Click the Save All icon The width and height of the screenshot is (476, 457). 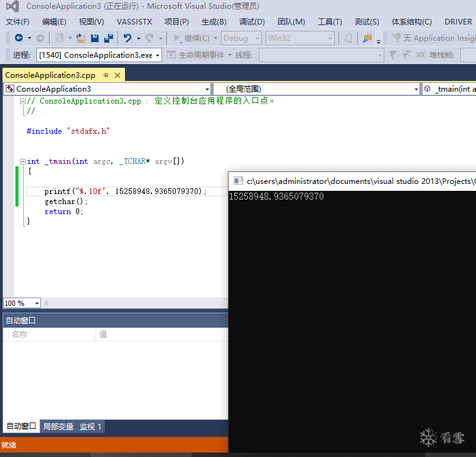tap(109, 38)
